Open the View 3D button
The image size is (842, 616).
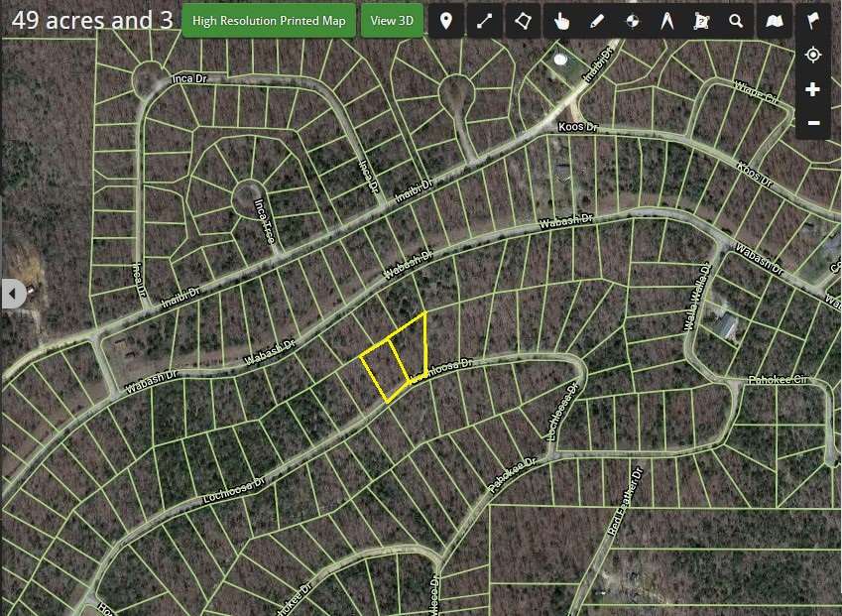tap(392, 21)
